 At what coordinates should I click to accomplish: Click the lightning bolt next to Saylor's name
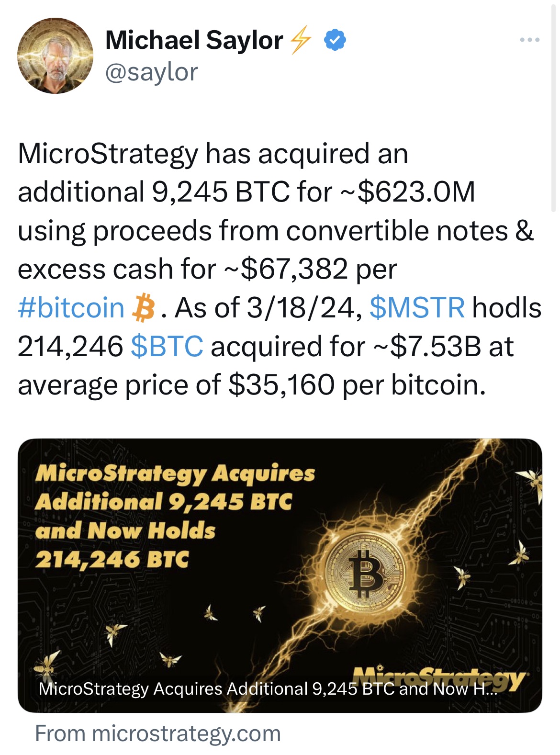click(301, 40)
